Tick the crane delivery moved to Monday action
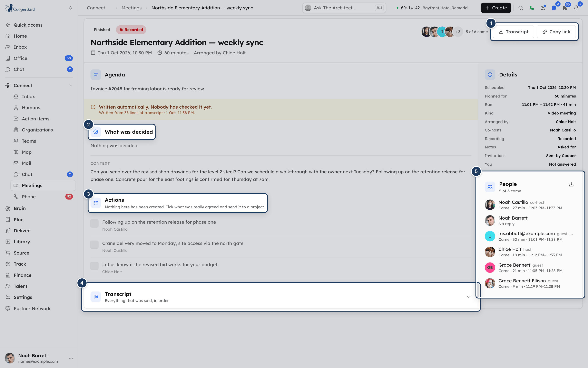Viewport: 588px width, 368px height. point(94,244)
